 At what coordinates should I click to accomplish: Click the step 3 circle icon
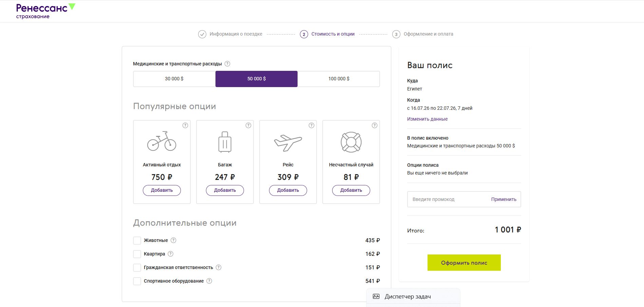click(x=396, y=34)
